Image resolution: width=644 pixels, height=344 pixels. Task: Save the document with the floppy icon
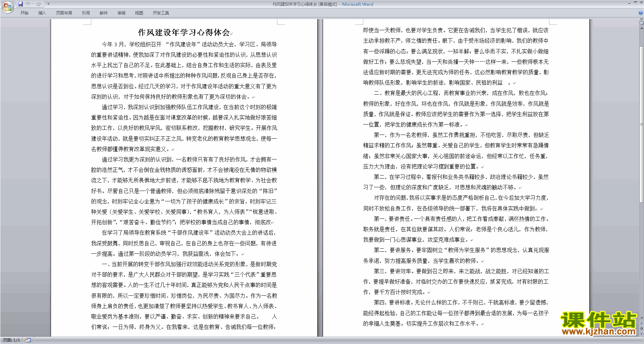[x=20, y=4]
